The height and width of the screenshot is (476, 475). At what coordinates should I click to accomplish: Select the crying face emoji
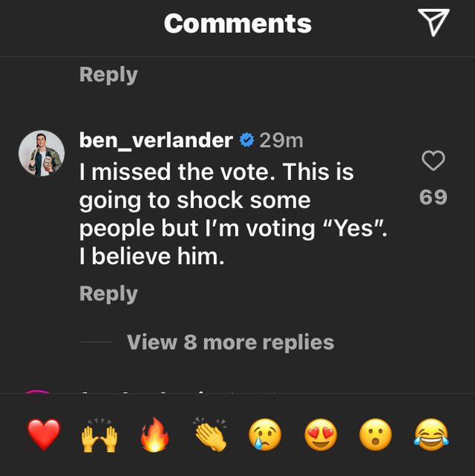(x=266, y=434)
